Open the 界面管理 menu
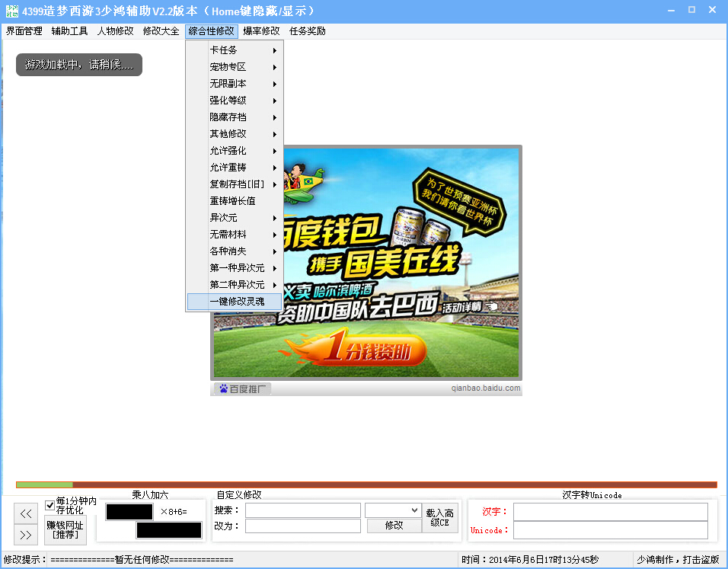The height and width of the screenshot is (569, 728). (24, 31)
